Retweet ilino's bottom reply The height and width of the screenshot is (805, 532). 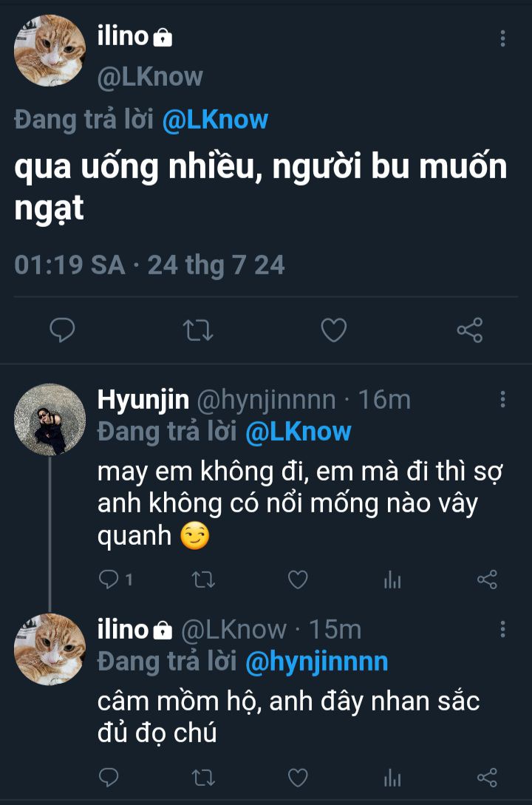click(x=202, y=777)
